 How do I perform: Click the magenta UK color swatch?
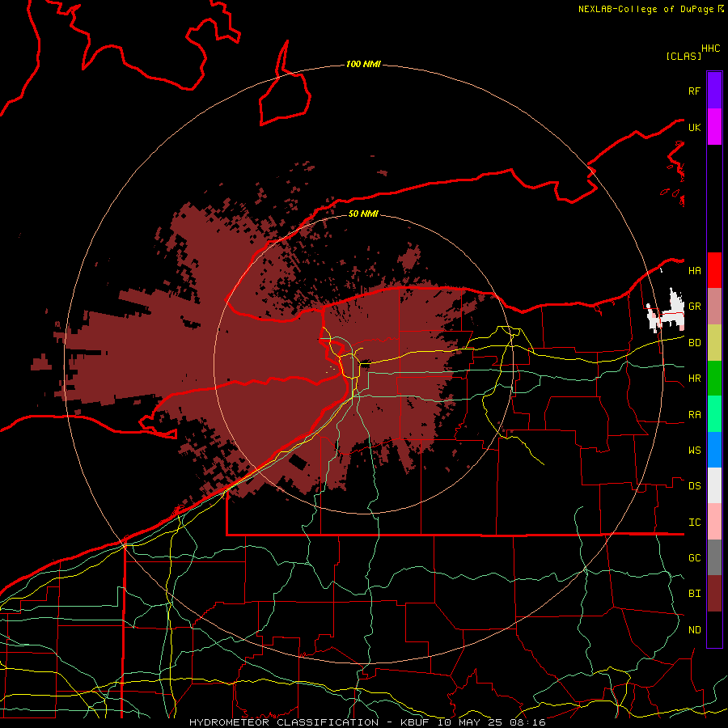pyautogui.click(x=714, y=127)
